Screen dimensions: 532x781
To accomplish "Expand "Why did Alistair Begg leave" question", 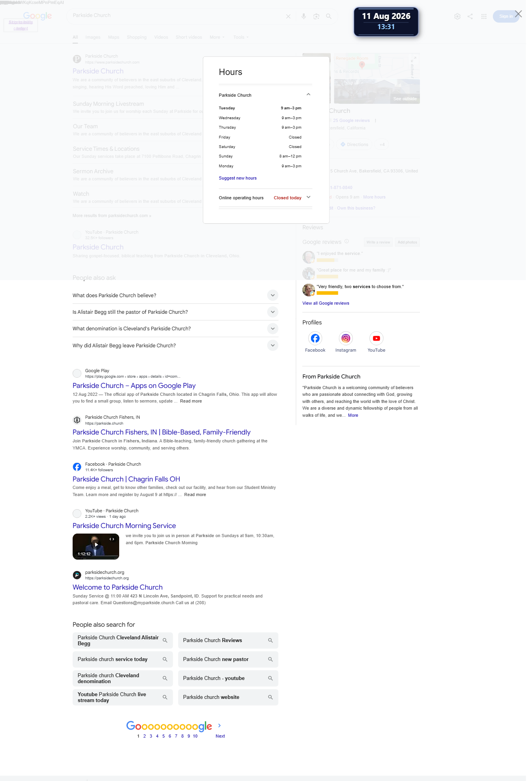I will click(x=273, y=345).
